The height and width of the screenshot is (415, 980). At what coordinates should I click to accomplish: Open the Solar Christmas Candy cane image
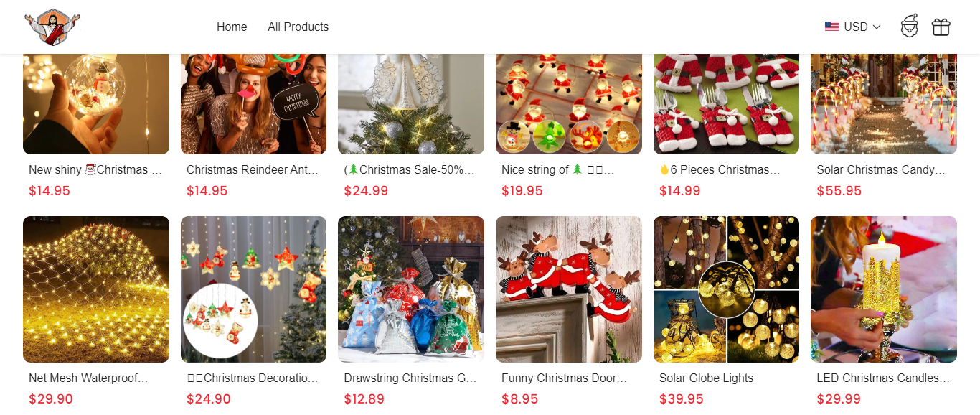coord(884,104)
